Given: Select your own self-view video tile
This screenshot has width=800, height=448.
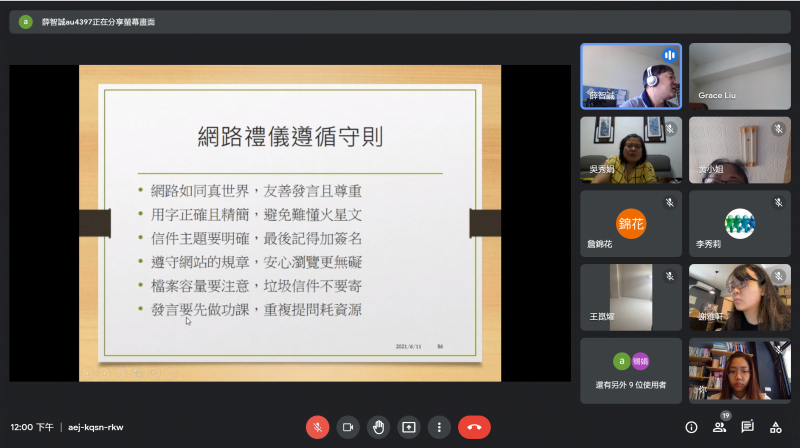Looking at the screenshot, I should tap(740, 371).
